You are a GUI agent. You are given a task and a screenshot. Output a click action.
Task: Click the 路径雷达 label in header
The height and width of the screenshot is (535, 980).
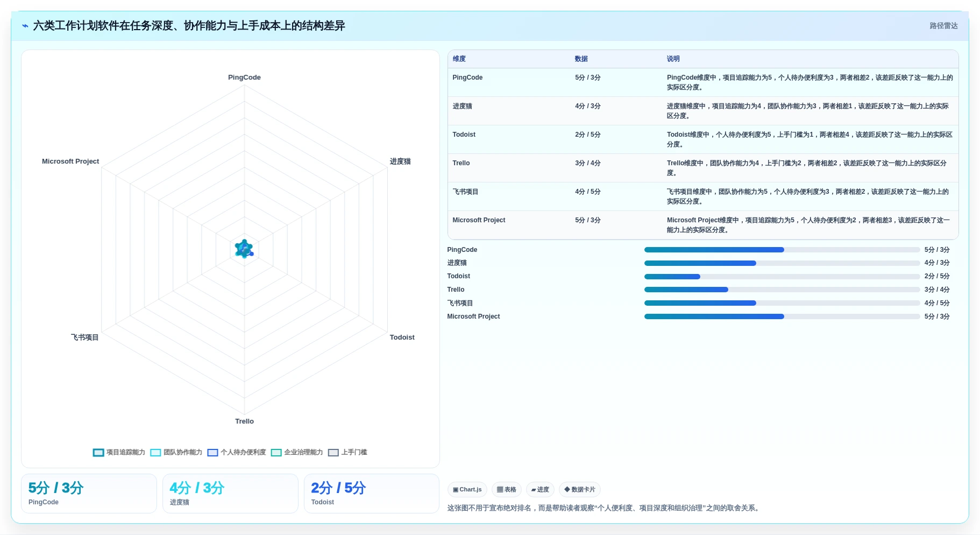(944, 26)
